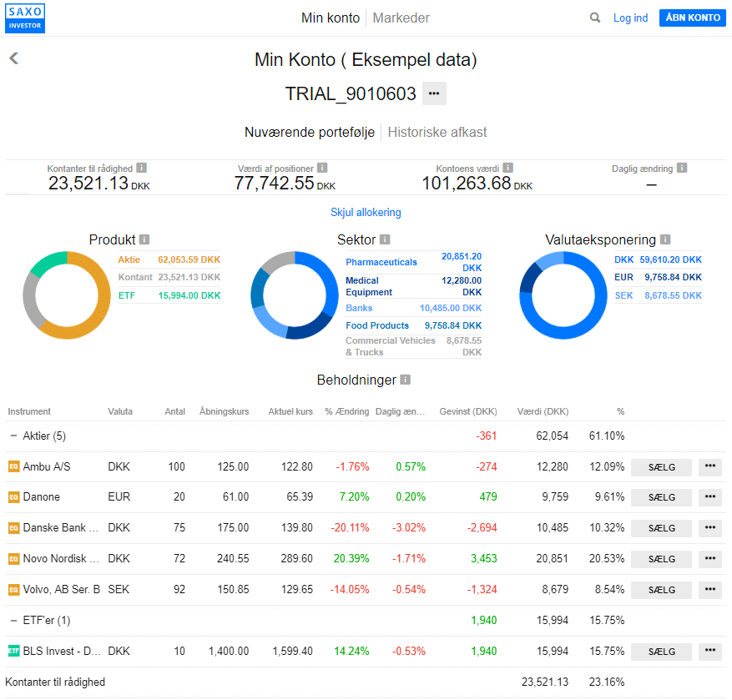
Task: Show info for Værdi af positioner
Action: pos(322,168)
